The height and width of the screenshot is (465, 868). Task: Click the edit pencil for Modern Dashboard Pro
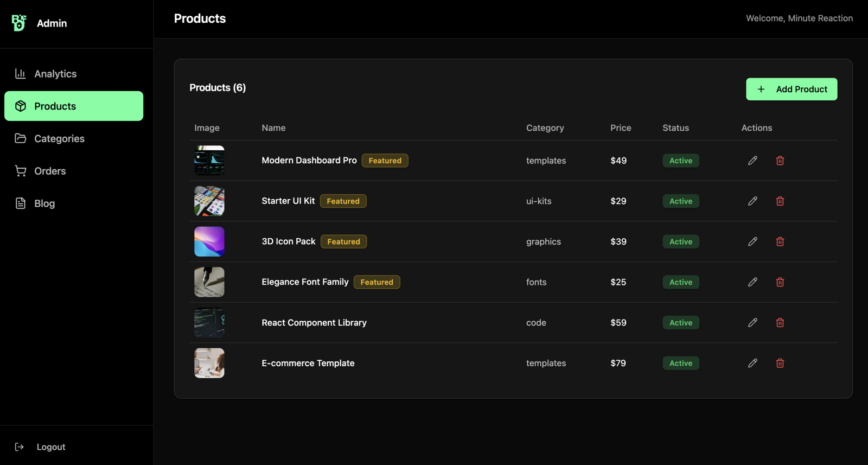click(x=752, y=161)
